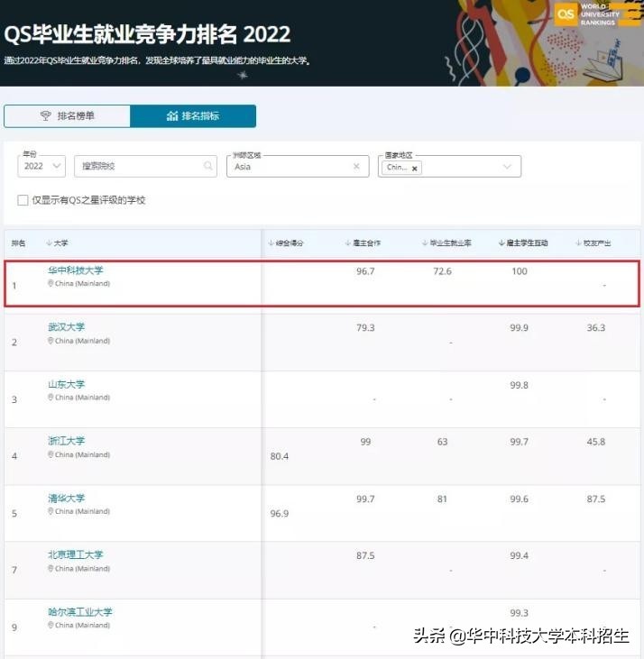Image resolution: width=644 pixels, height=659 pixels.
Task: Focus the 搜索院校 search field
Action: pyautogui.click(x=145, y=166)
